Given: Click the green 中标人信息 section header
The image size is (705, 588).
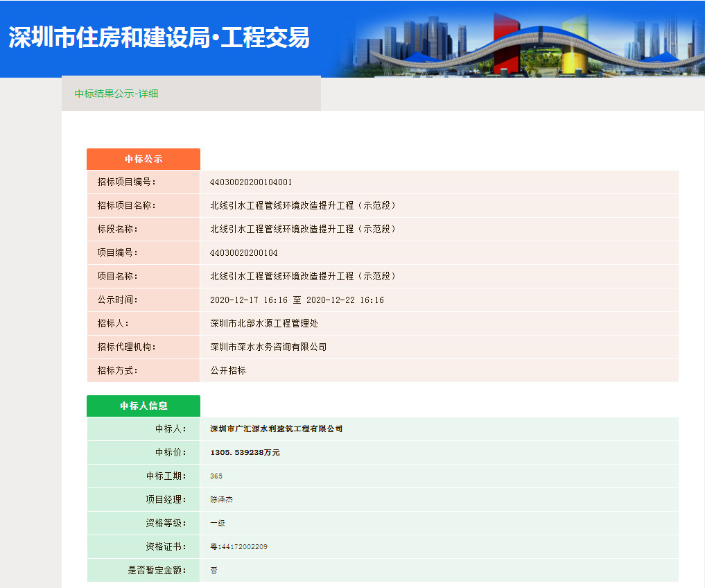Looking at the screenshot, I should tap(143, 406).
